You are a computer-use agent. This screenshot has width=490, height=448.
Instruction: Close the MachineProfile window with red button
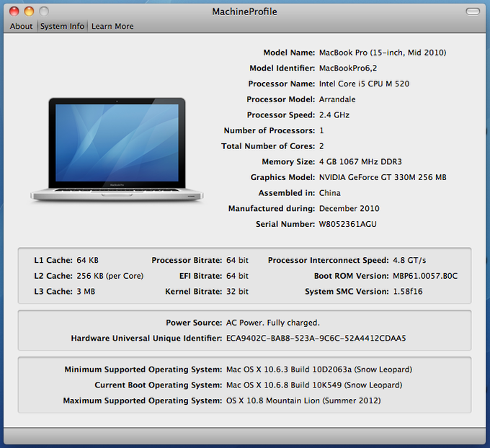(14, 12)
